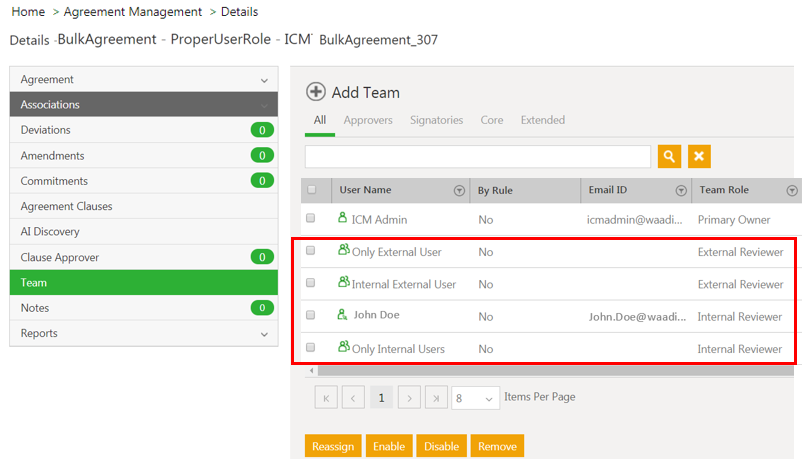The image size is (802, 459).
Task: Jump to last page arrow icon
Action: point(436,398)
